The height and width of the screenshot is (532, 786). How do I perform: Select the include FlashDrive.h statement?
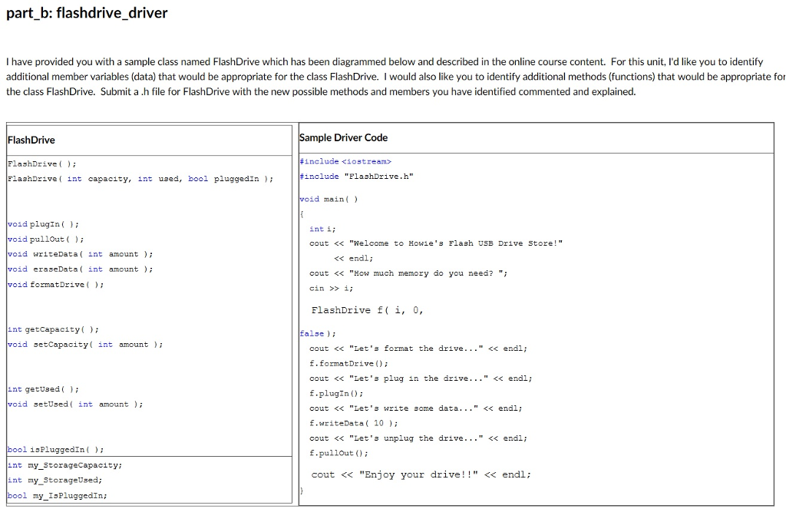click(357, 176)
